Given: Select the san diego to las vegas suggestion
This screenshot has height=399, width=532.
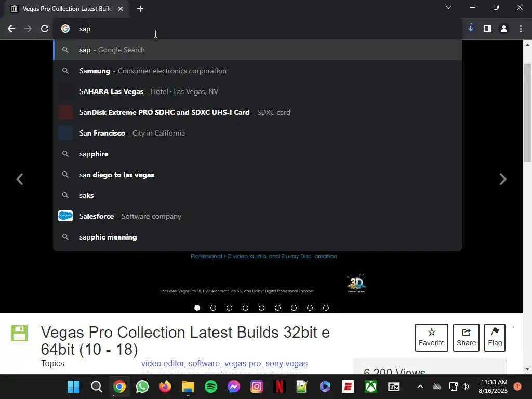Looking at the screenshot, I should (258, 175).
